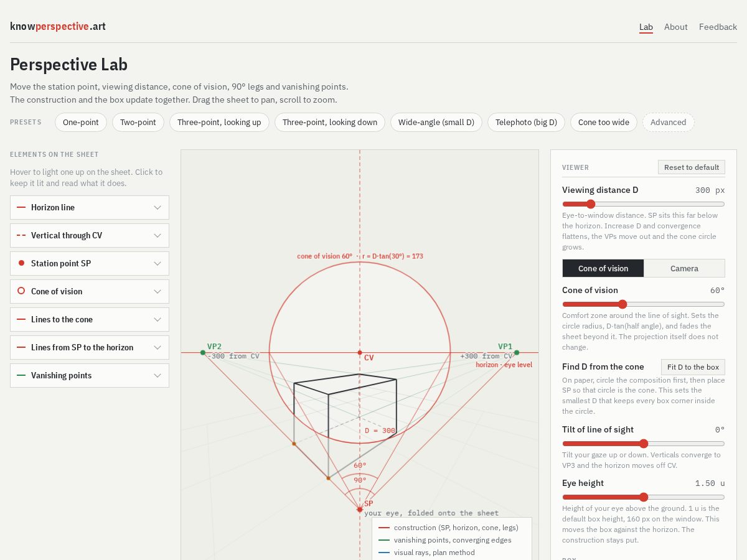
Task: Expand Lines from SP to the horizon chevron
Action: (157, 348)
